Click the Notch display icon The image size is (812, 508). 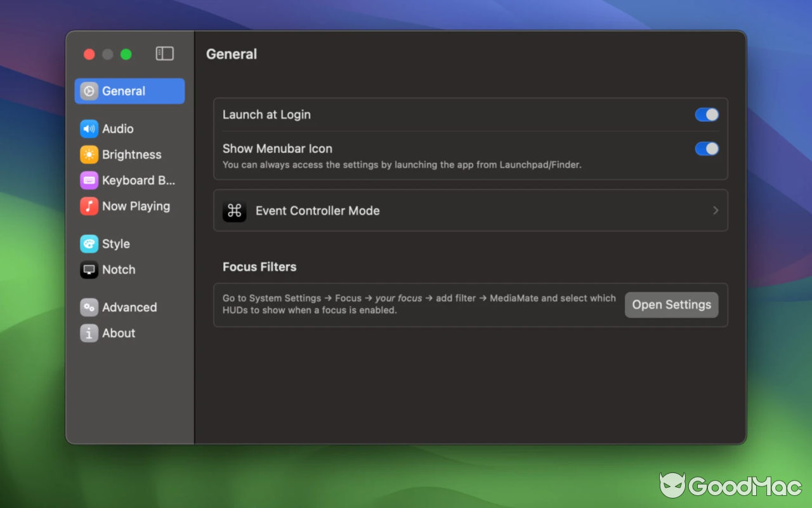(88, 269)
